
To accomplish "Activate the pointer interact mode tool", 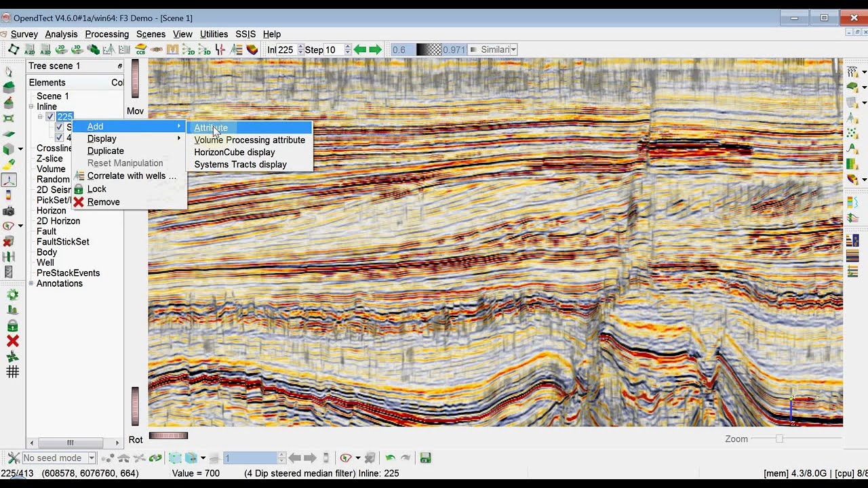I will (9, 71).
